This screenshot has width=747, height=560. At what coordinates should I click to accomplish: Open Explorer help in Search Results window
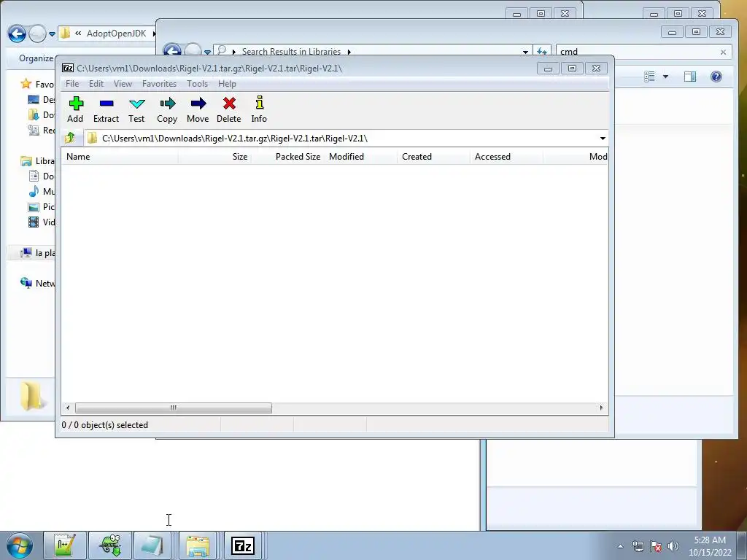(716, 77)
